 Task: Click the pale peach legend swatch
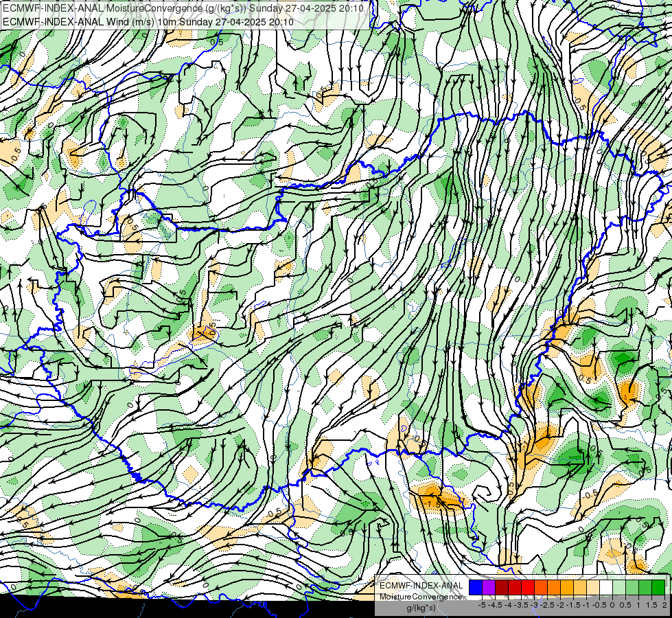[x=593, y=587]
